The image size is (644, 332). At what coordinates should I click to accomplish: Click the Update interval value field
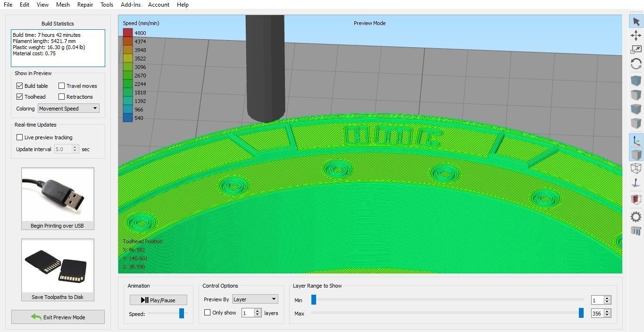click(x=63, y=149)
